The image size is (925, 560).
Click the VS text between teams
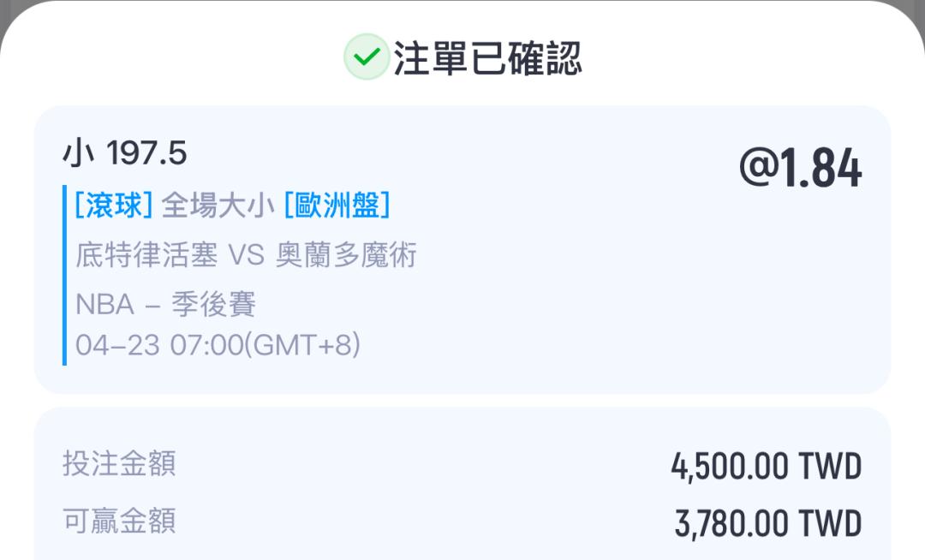coord(246,255)
